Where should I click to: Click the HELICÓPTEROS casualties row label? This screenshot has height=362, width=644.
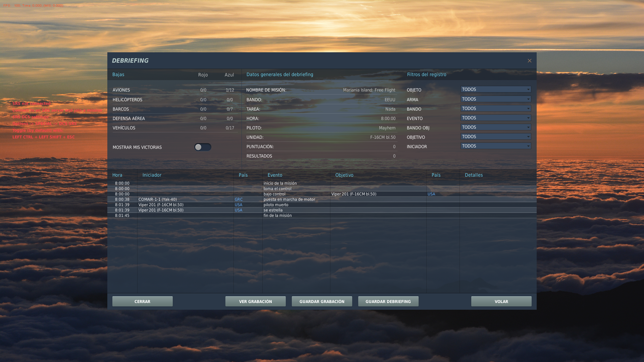point(127,100)
